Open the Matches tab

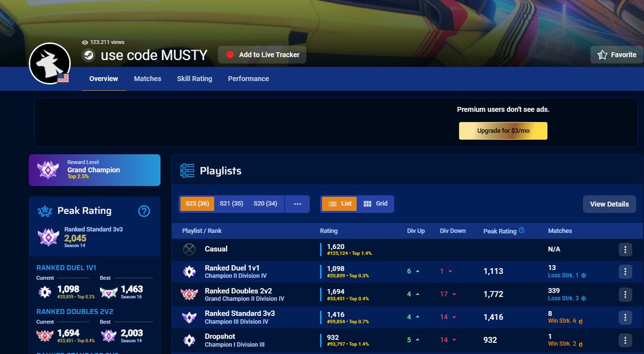(x=148, y=78)
